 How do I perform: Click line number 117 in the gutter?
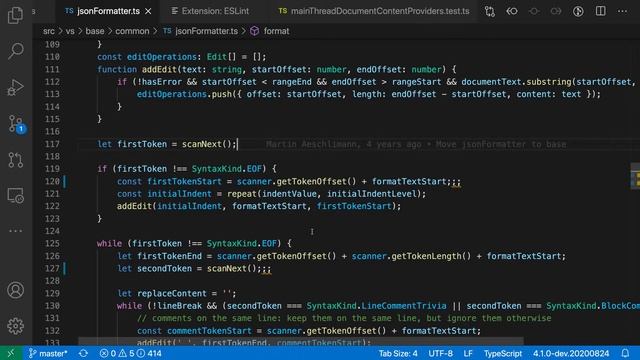tap(52, 144)
